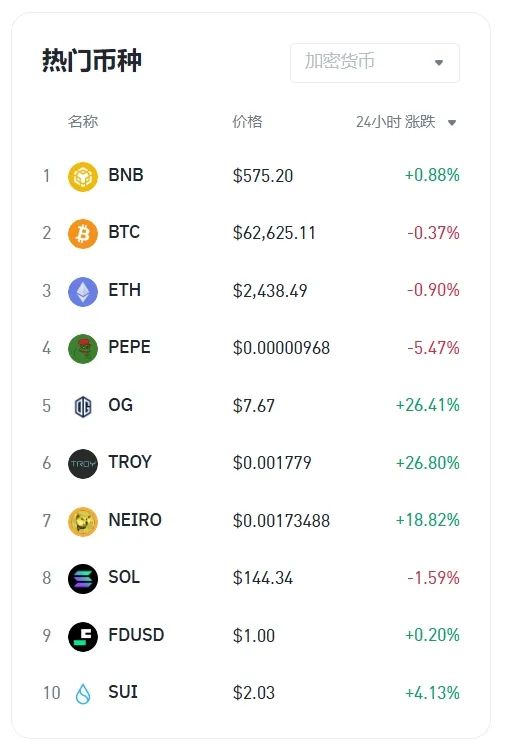Click the 加密货币 dropdown arrow

(439, 63)
